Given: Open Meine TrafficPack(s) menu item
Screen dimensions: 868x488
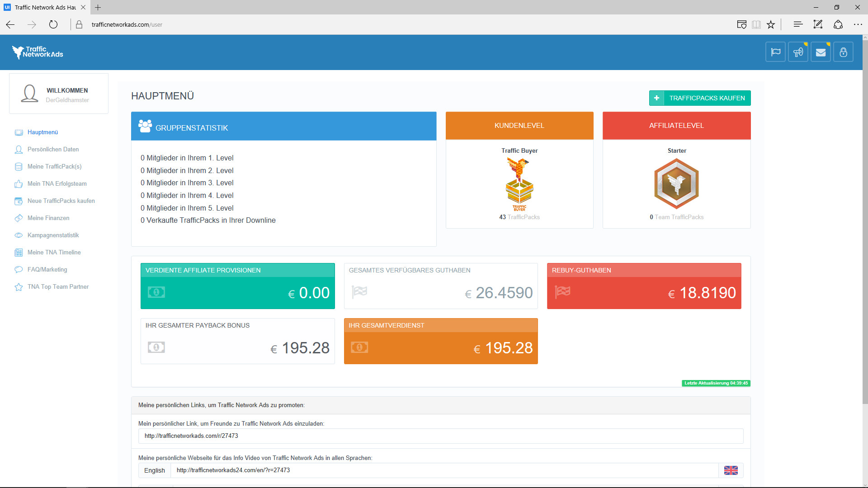Looking at the screenshot, I should coord(54,167).
